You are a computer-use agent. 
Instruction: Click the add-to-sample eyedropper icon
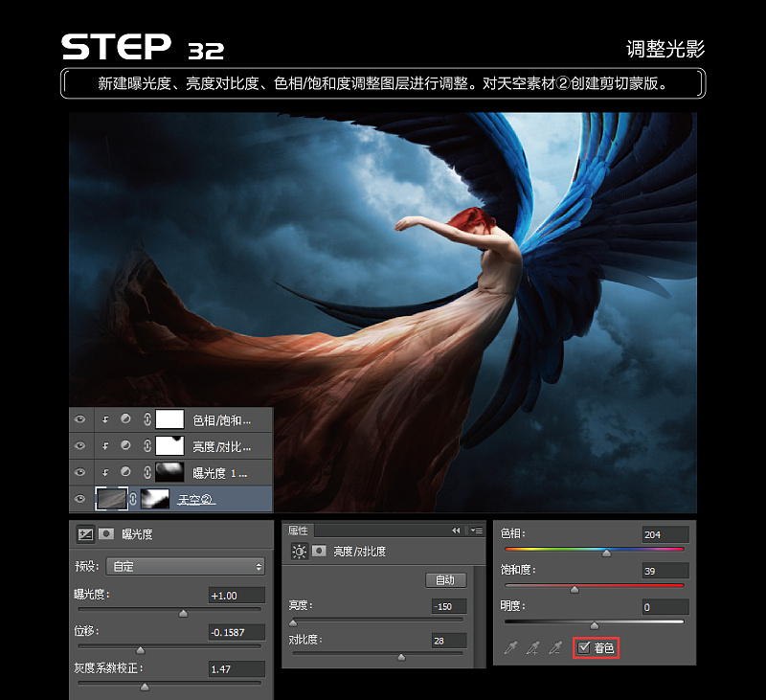534,647
